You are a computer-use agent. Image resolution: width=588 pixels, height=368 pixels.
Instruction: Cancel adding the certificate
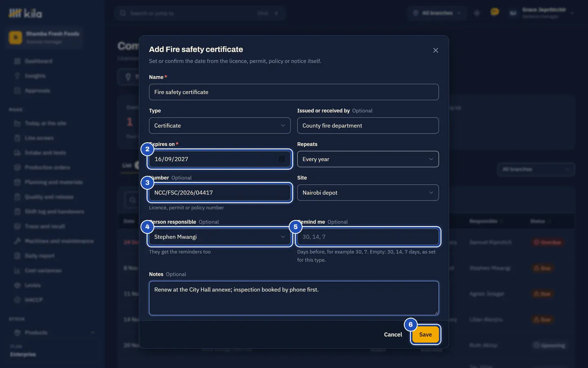tap(393, 334)
